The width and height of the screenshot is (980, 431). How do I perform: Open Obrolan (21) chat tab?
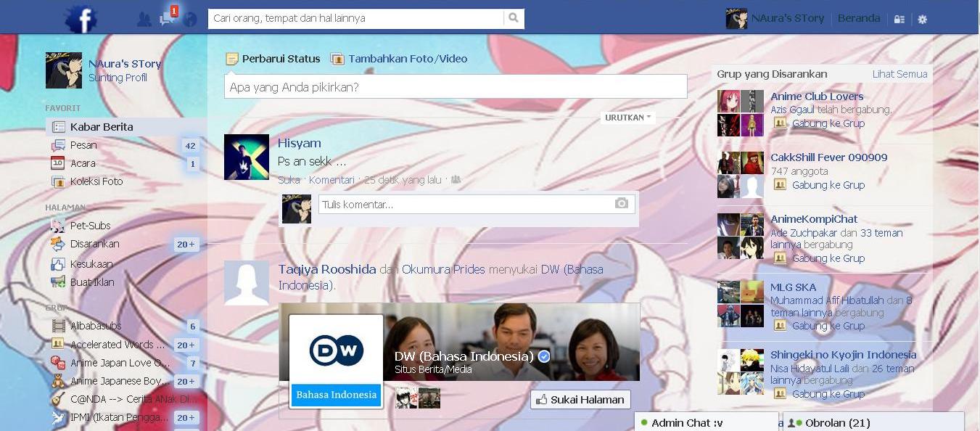tap(873, 422)
